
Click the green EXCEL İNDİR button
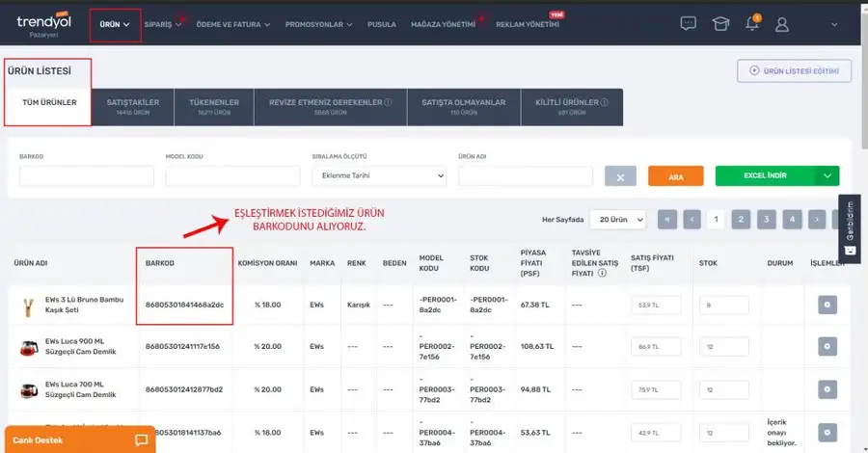coord(765,175)
